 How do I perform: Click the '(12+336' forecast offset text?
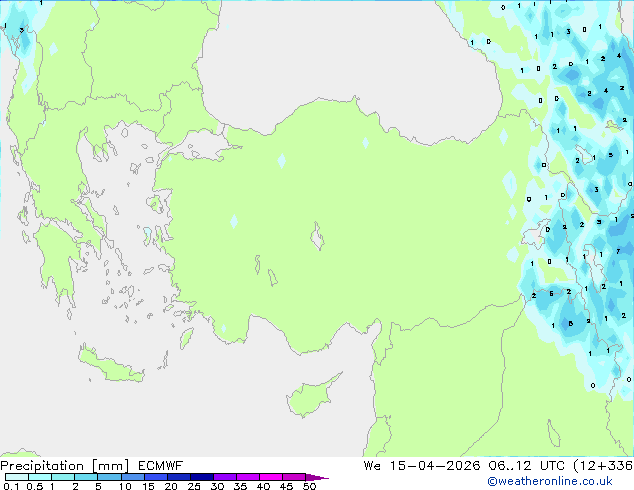(603, 466)
